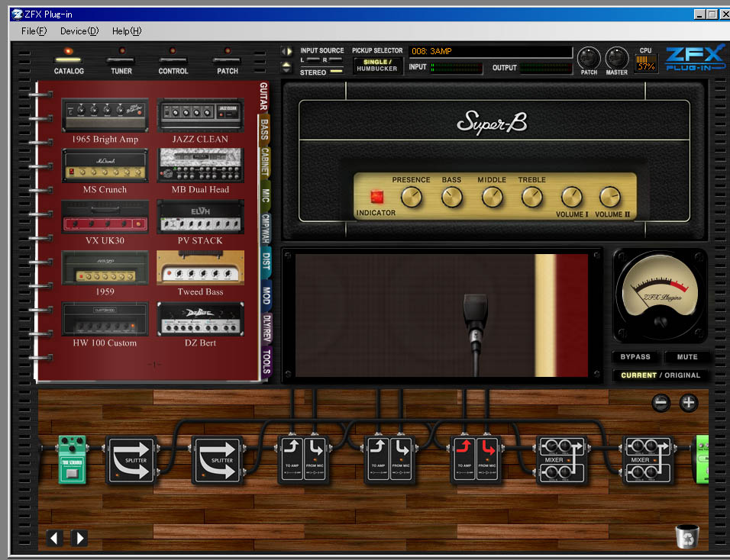
Task: Choose the HW 100 Custom amp
Action: pyautogui.click(x=105, y=319)
